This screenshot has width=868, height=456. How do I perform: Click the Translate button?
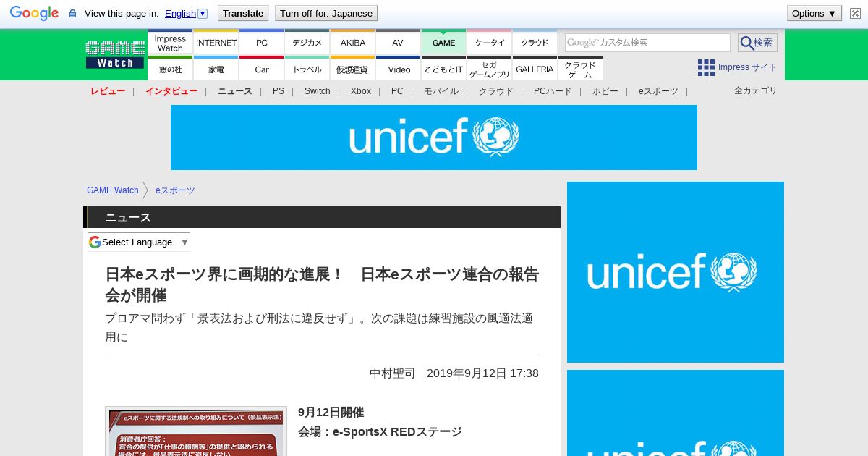(x=242, y=13)
